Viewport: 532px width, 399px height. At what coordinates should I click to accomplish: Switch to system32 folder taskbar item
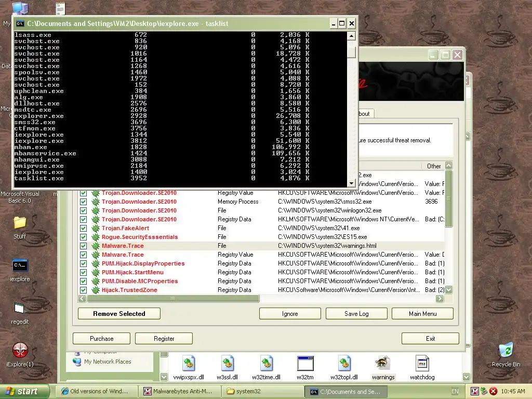[x=263, y=391]
